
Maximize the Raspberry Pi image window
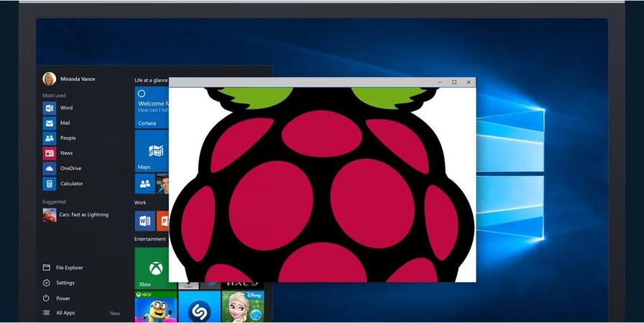(454, 83)
